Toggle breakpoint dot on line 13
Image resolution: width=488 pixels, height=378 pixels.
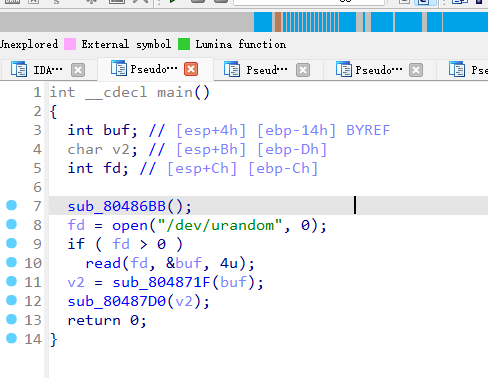click(12, 319)
